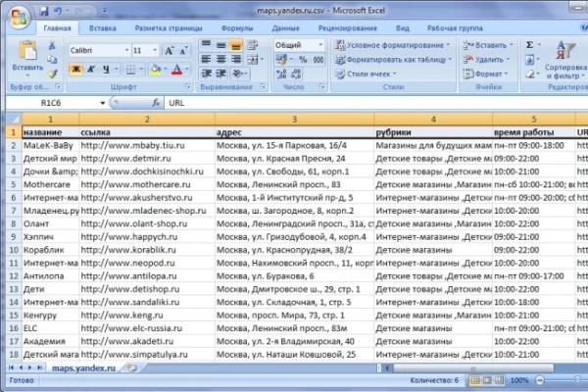This screenshot has height=392, width=588.
Task: Decrease decimal places
Action: pyautogui.click(x=296, y=73)
